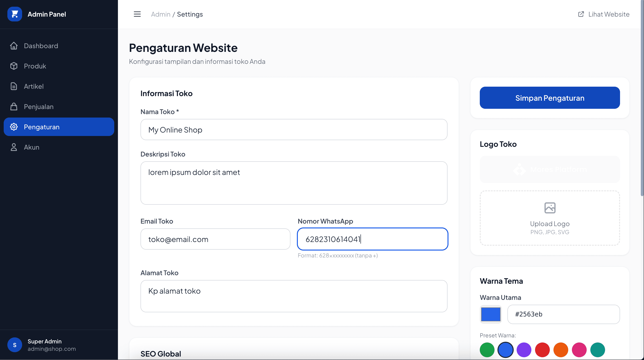Pick the orange preset color
Screen dimensions: 644x360
click(561, 350)
